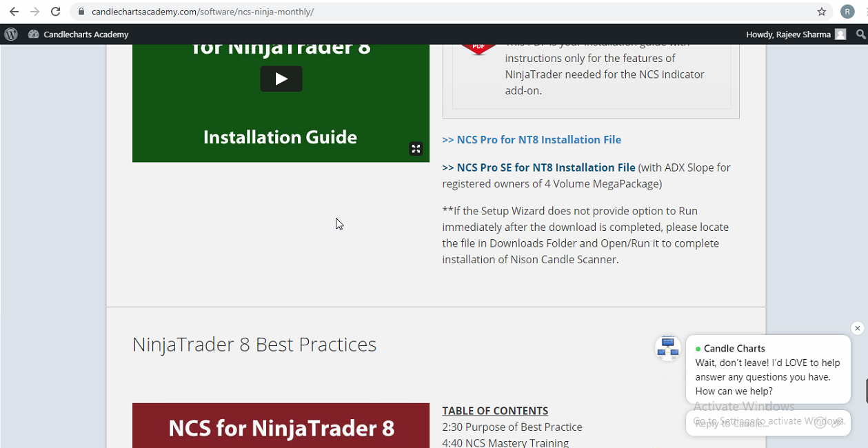Screen dimensions: 868x448
Task: Select the NinjaTrader 8 Best Practices heading
Action: [254, 345]
